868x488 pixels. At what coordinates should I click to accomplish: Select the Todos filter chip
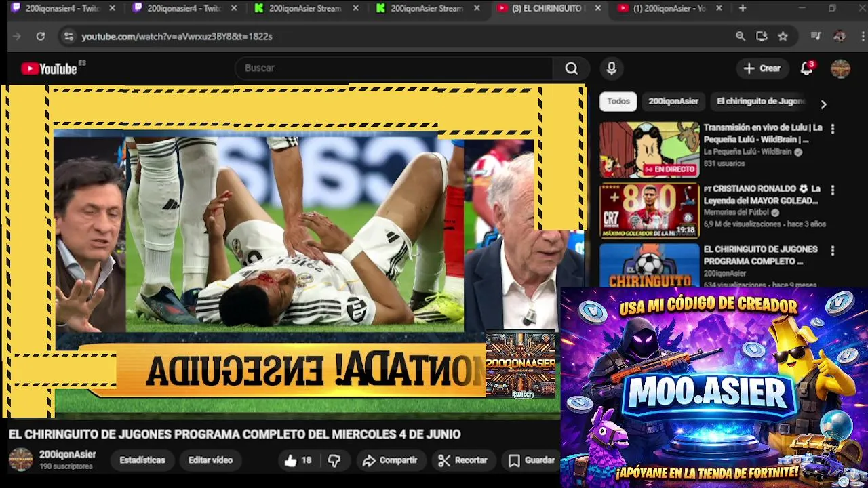coord(618,101)
